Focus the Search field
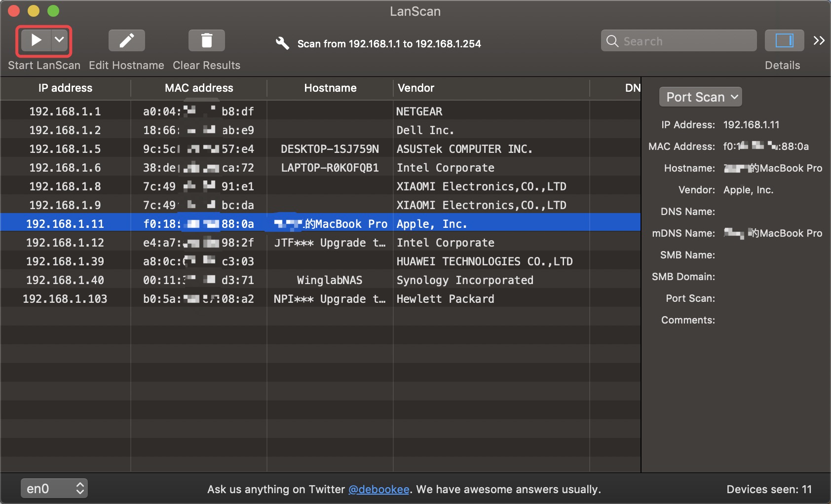This screenshot has width=831, height=504. tap(679, 40)
